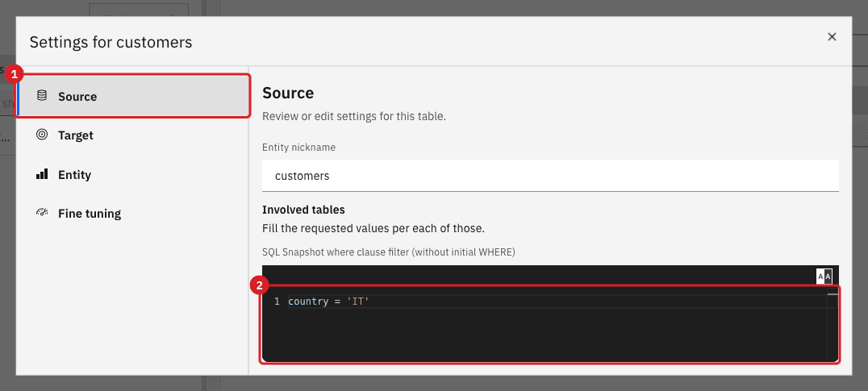Click the Settings for customers title
This screenshot has height=391, width=868.
point(111,42)
